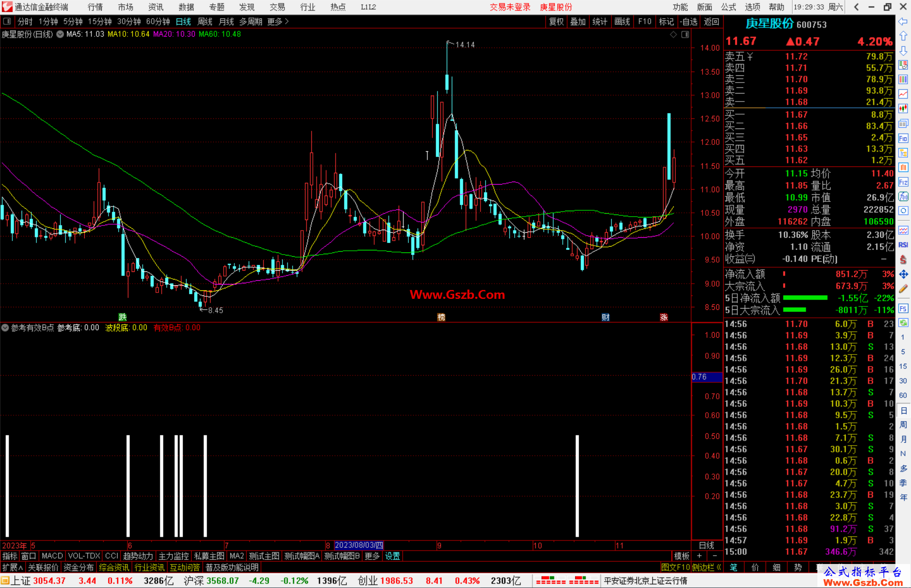Click the blue four-way move arrows icon
This screenshot has height=588, width=911.
pyautogui.click(x=903, y=274)
